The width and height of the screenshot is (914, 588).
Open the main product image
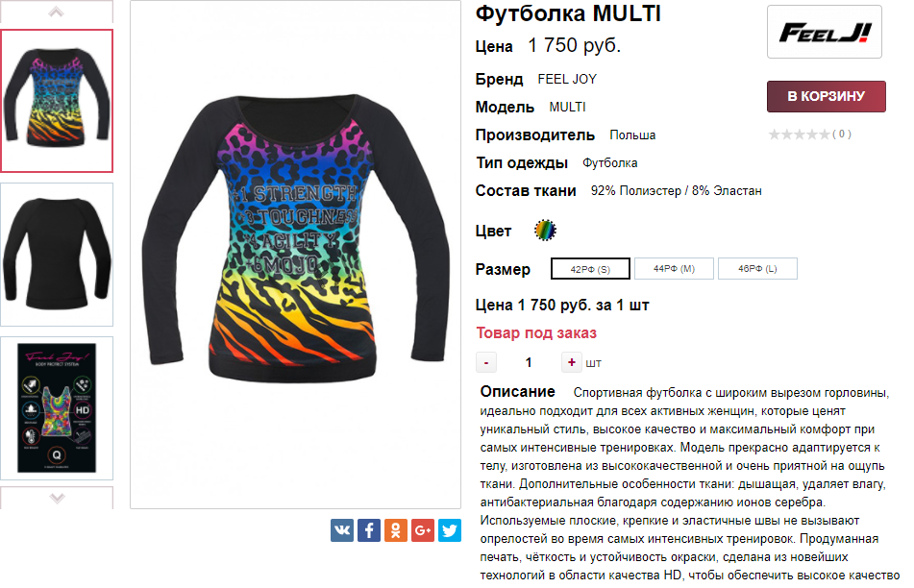(x=295, y=255)
